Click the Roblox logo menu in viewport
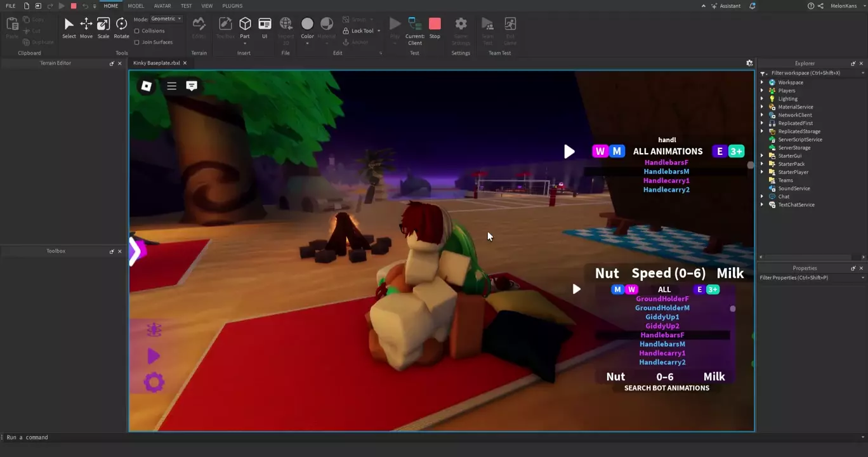This screenshot has width=868, height=457. point(146,86)
